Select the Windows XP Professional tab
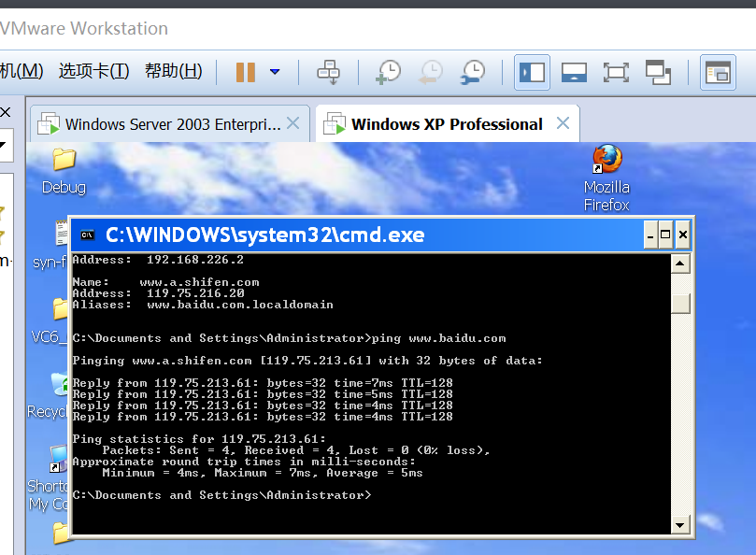The width and height of the screenshot is (756, 555). 448,124
